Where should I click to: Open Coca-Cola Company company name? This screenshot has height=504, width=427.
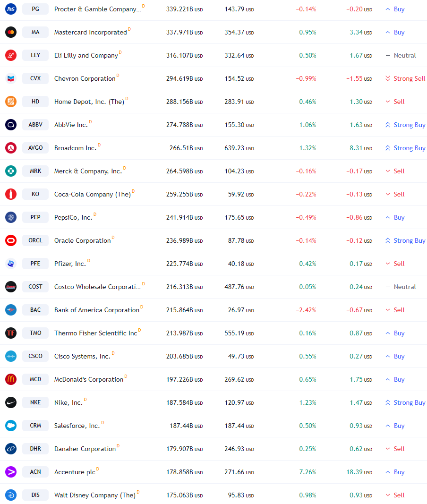tap(92, 195)
